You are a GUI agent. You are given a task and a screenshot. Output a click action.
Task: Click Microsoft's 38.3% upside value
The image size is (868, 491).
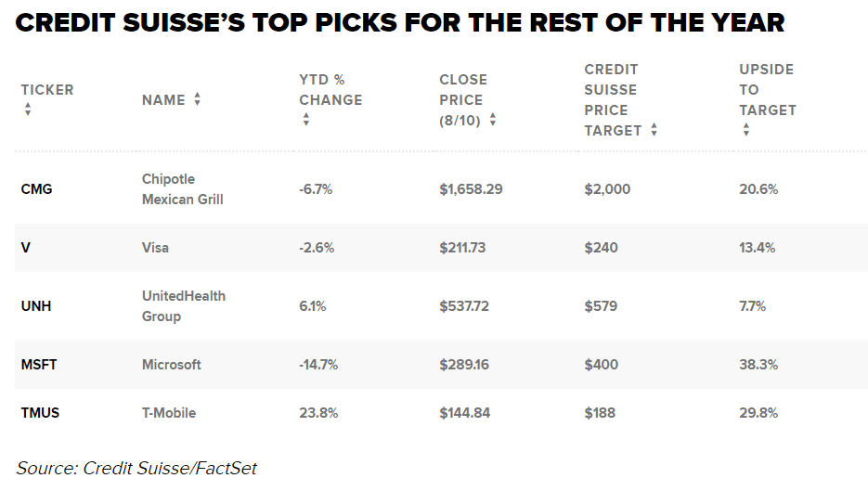pos(758,365)
